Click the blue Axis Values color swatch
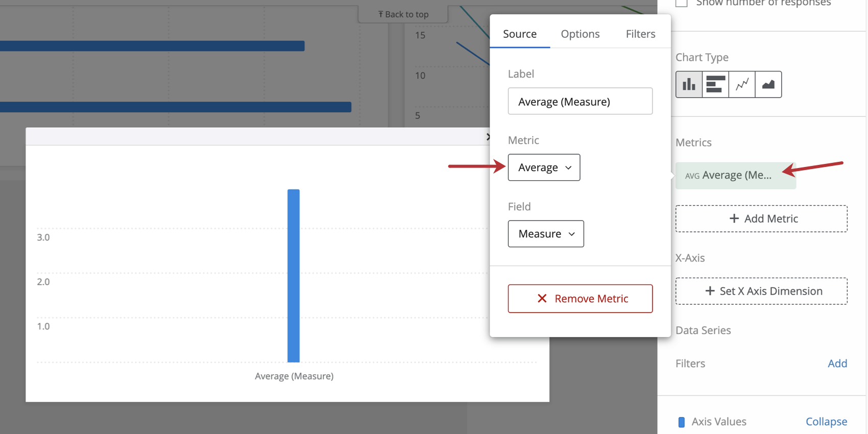 coord(681,422)
